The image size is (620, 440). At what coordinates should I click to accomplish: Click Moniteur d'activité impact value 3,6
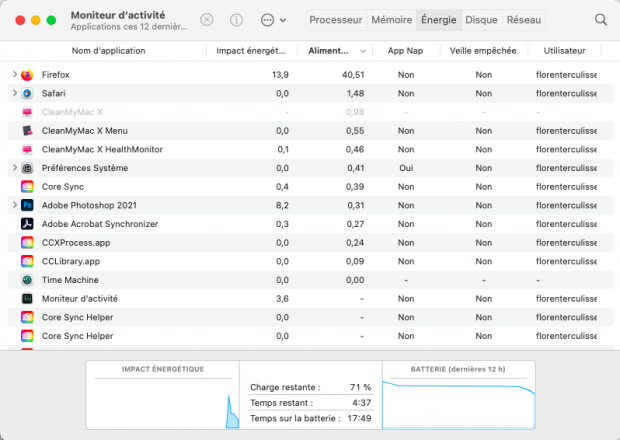coord(282,298)
